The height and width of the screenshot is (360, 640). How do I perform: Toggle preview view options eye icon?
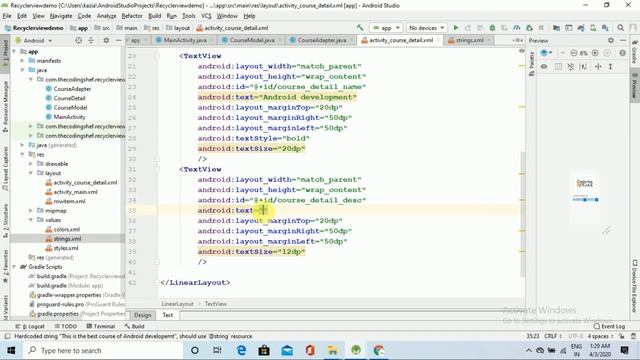[x=544, y=67]
